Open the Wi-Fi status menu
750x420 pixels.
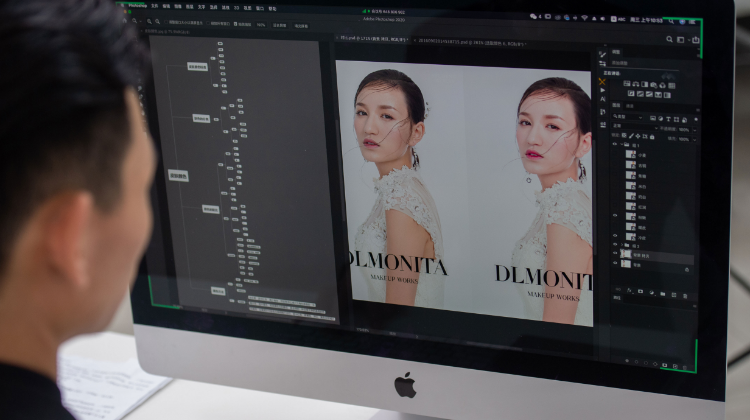click(x=585, y=18)
